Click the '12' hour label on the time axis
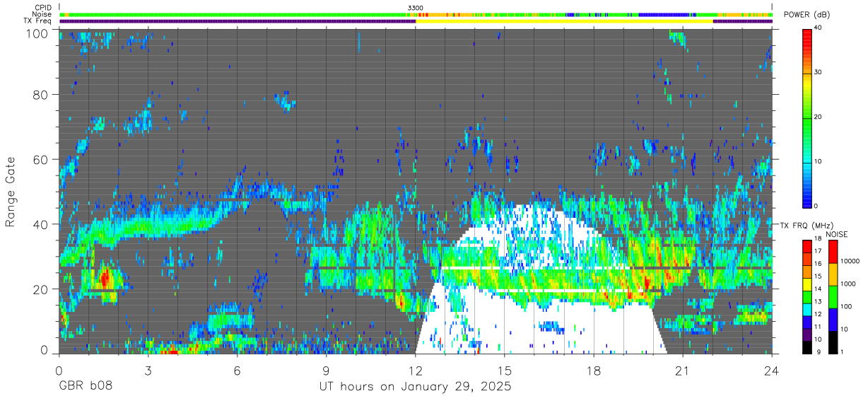This screenshot has width=868, height=401. (x=415, y=370)
